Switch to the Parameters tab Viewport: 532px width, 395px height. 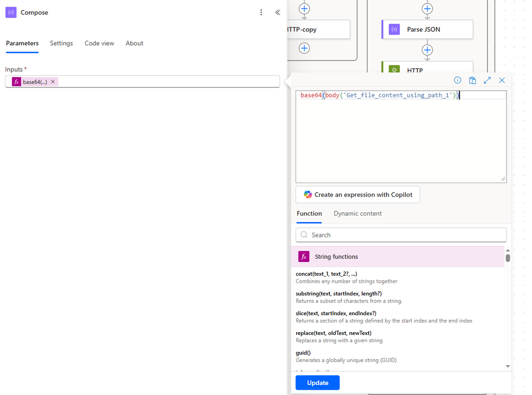pos(22,44)
